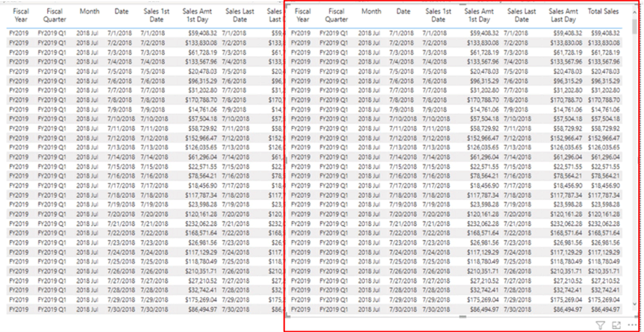Select Date cell 7/4/2018 in left table

pos(119,62)
